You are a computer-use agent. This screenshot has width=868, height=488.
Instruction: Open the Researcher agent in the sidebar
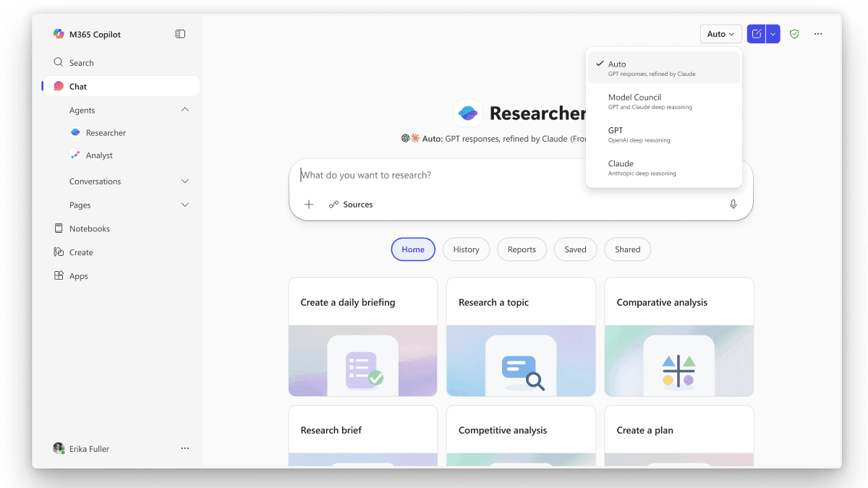(x=106, y=132)
